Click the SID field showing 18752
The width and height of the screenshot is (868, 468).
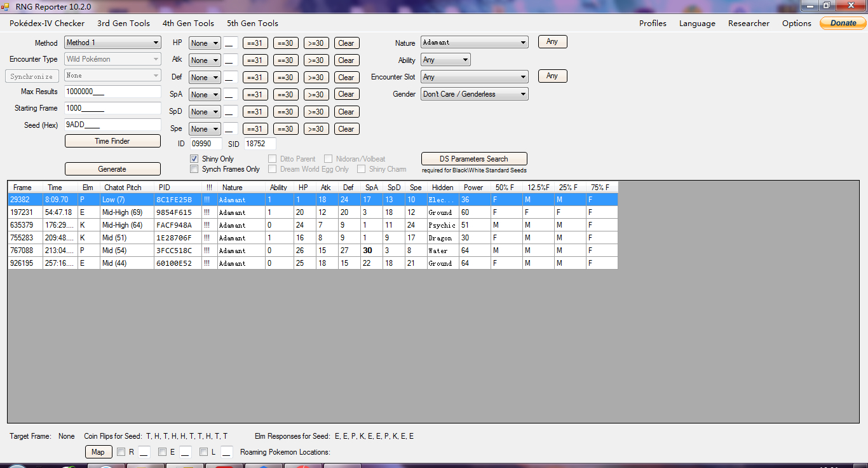click(x=259, y=144)
